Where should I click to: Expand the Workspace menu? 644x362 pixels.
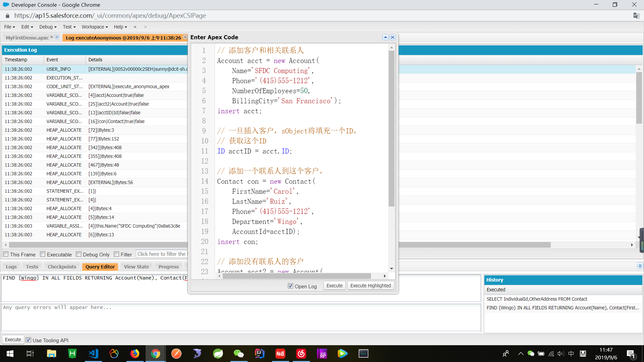point(95,27)
